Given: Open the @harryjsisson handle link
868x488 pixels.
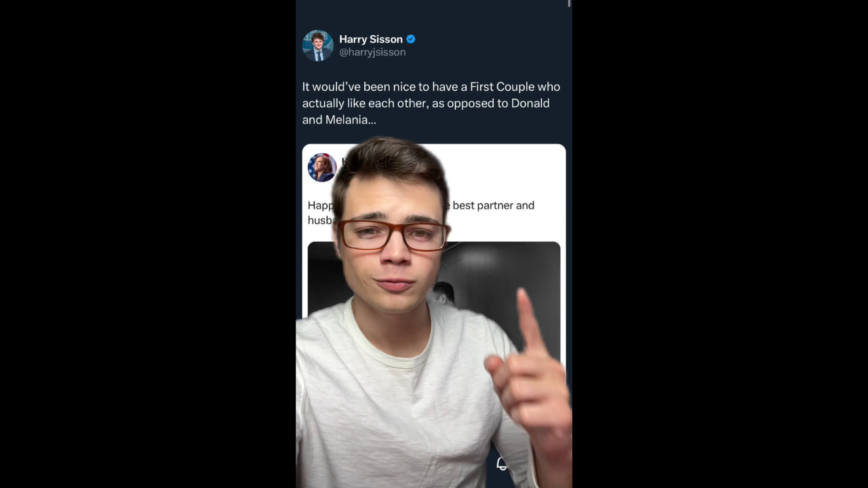Looking at the screenshot, I should click(372, 52).
